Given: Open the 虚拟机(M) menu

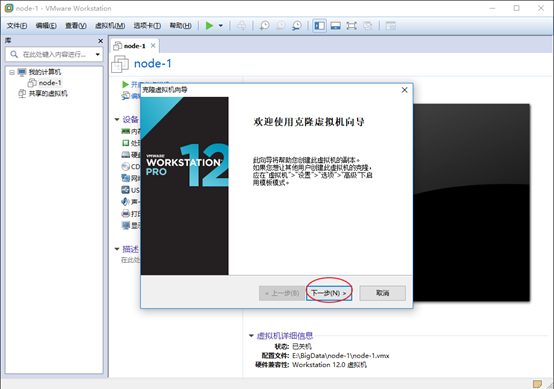Looking at the screenshot, I should 110,25.
